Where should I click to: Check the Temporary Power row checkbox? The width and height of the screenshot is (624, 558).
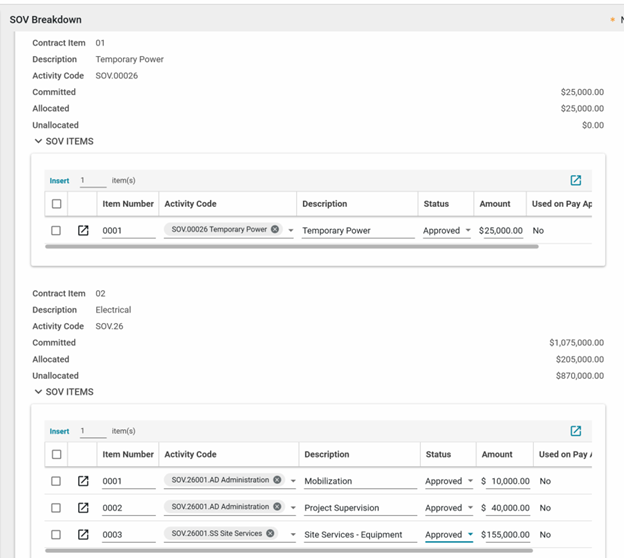pyautogui.click(x=56, y=231)
